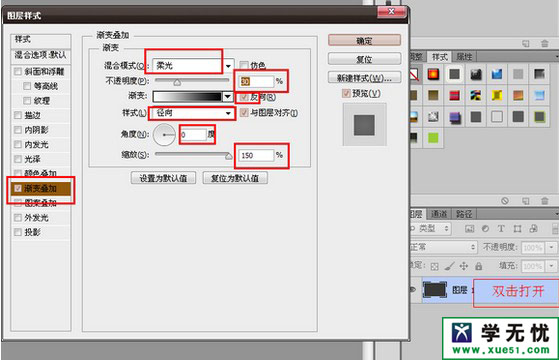Image resolution: width=559 pixels, height=360 pixels.
Task: Open gradient picker arrow beside gradient bar
Action: [x=228, y=97]
